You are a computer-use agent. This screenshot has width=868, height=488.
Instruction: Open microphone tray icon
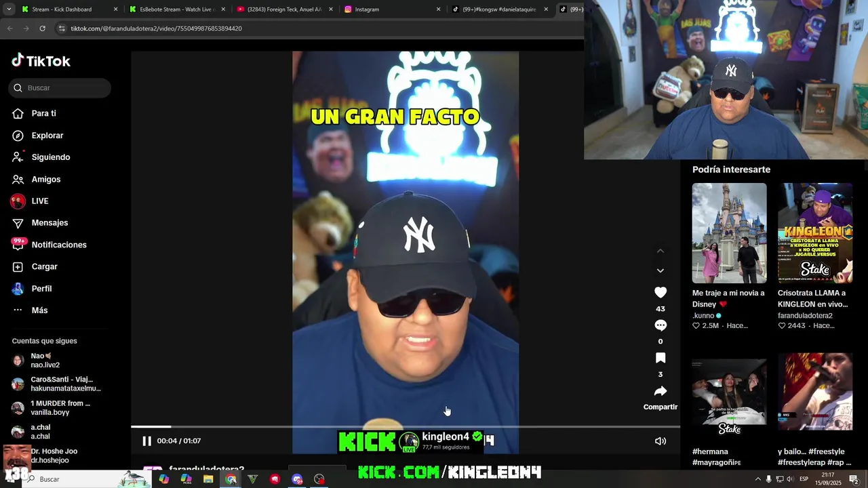(768, 479)
